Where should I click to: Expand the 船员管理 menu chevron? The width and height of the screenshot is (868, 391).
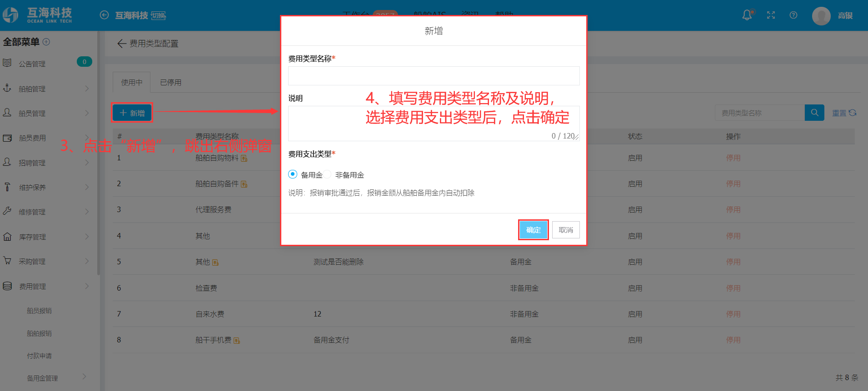(87, 113)
